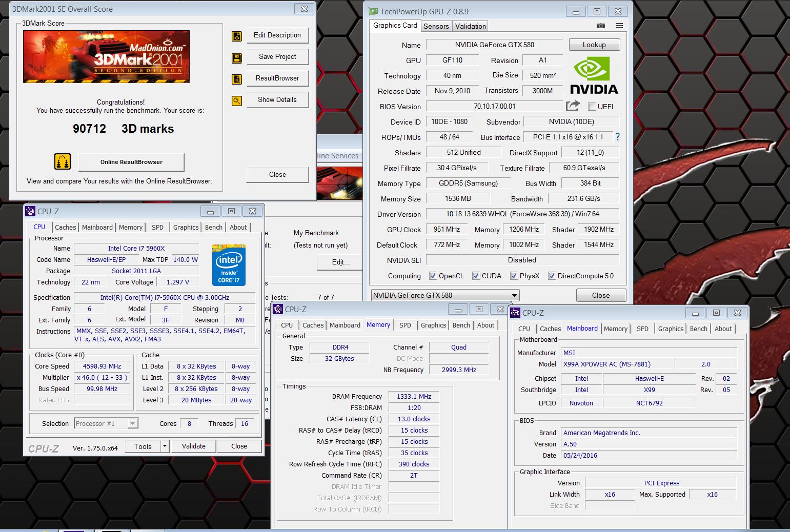Viewport: 790px width, 532px height.
Task: Click the 3DMark2001 SE banner image
Action: (106, 56)
